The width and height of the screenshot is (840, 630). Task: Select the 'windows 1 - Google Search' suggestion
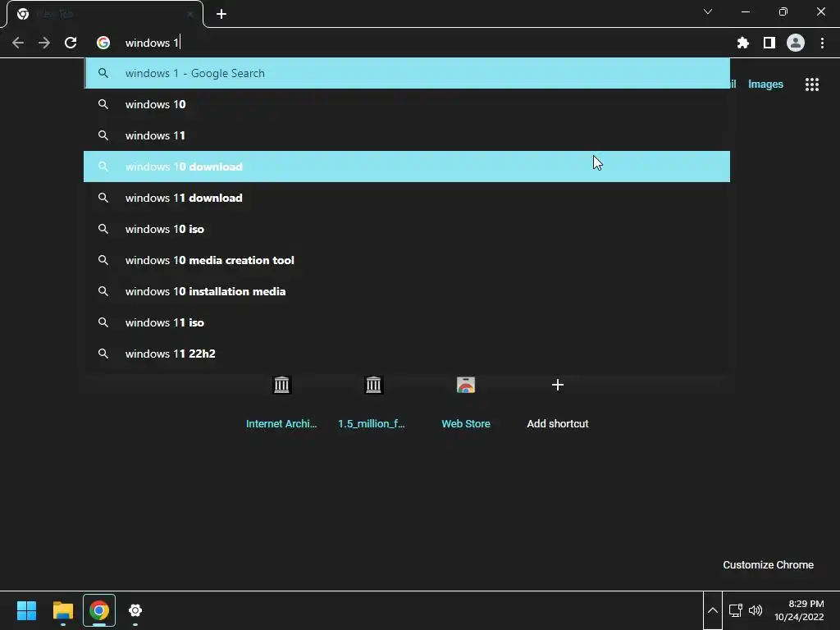[x=407, y=73]
